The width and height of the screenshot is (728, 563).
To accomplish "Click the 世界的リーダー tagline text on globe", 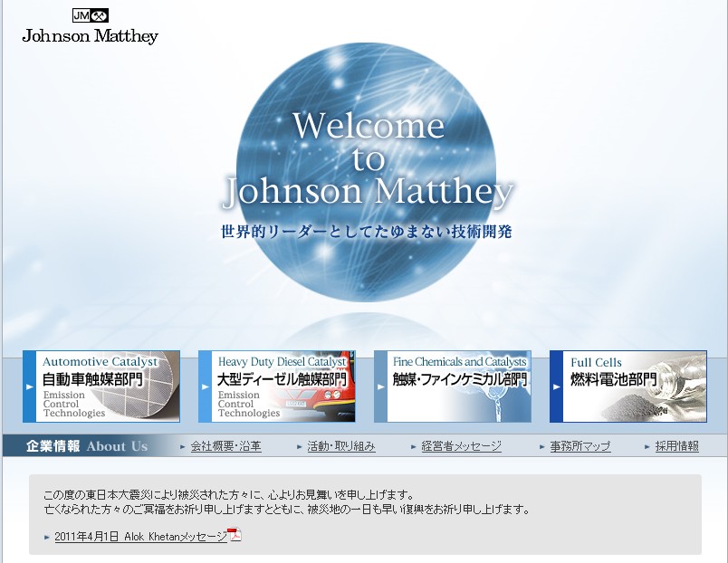I will pos(366,232).
